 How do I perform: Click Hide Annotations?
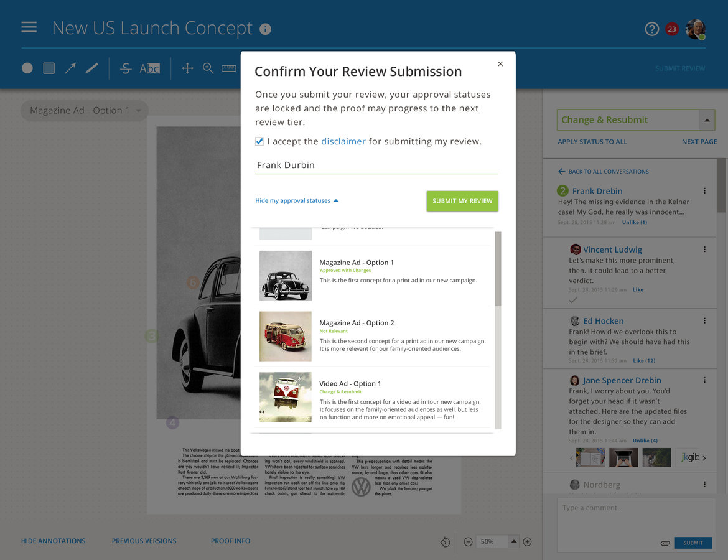click(53, 541)
